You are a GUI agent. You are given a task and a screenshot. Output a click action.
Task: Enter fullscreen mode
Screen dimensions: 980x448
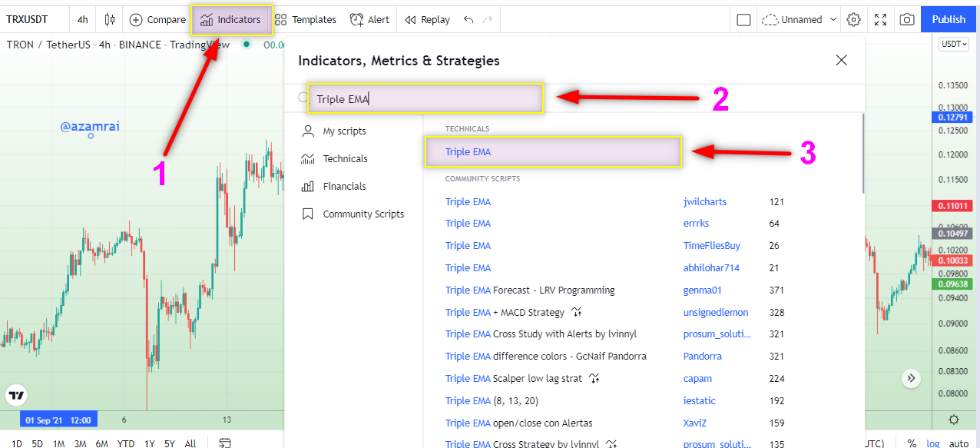point(880,20)
